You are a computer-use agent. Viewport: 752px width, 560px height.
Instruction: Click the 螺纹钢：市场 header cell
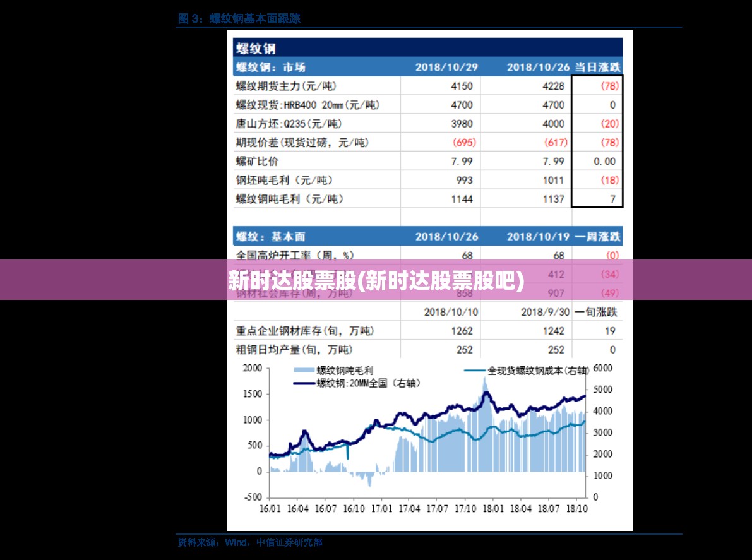click(x=270, y=67)
